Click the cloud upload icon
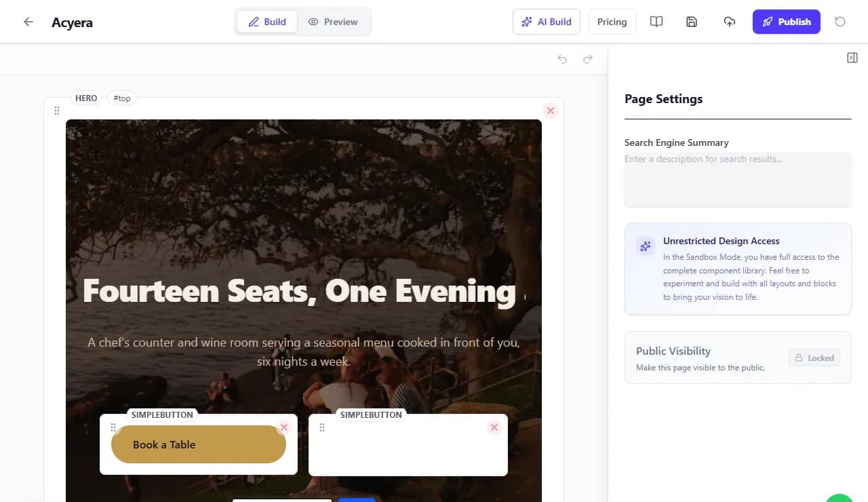 pos(730,22)
